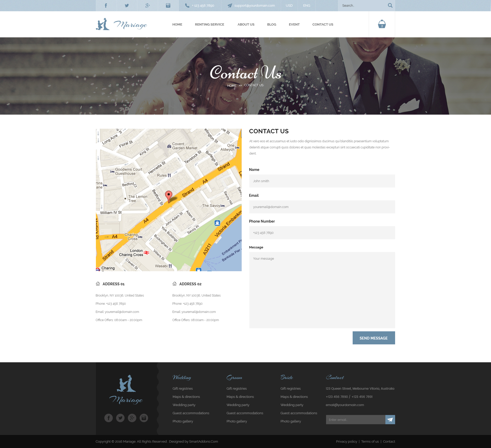
Task: Click the Facebook icon in top bar
Action: point(106,5)
